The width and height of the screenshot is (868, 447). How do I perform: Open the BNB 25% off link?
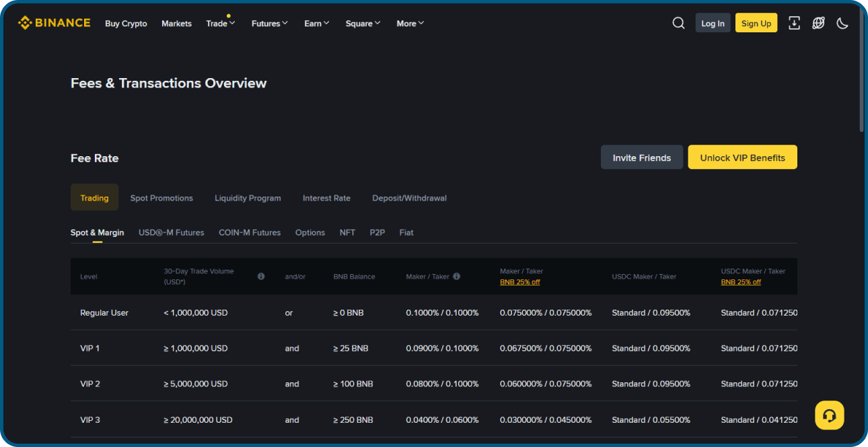coord(519,281)
